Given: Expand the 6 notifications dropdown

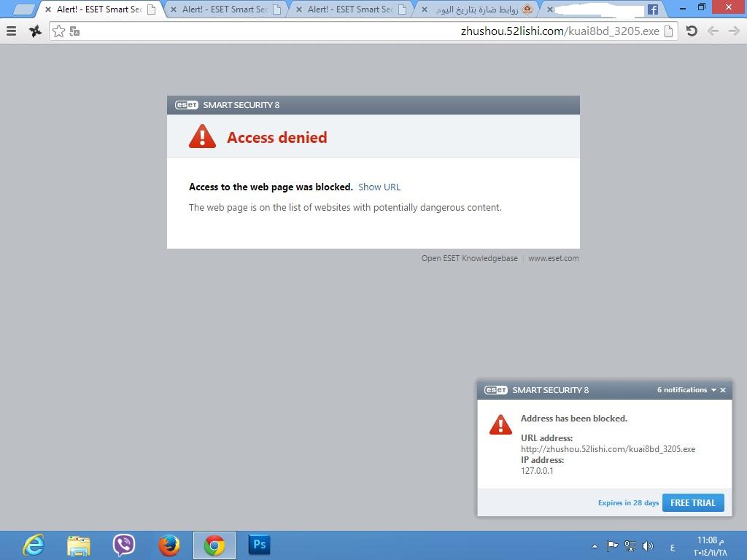Looking at the screenshot, I should click(686, 390).
